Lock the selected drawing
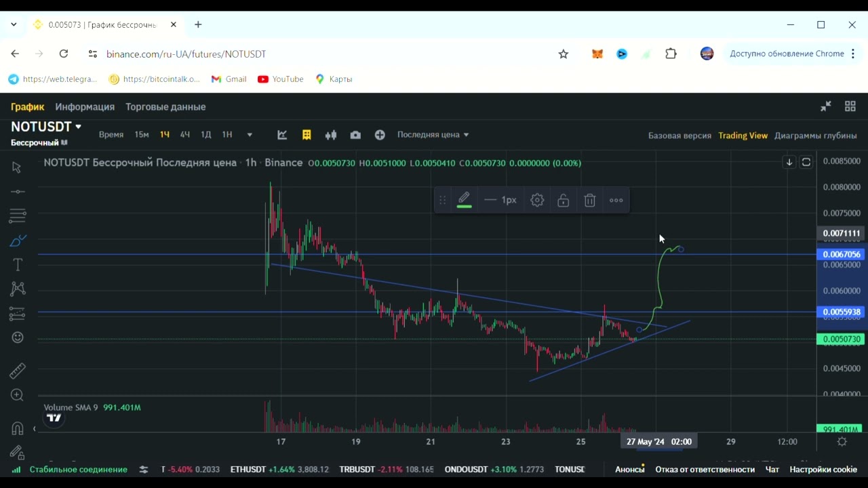Screen dimensions: 868x488 click(x=564, y=200)
